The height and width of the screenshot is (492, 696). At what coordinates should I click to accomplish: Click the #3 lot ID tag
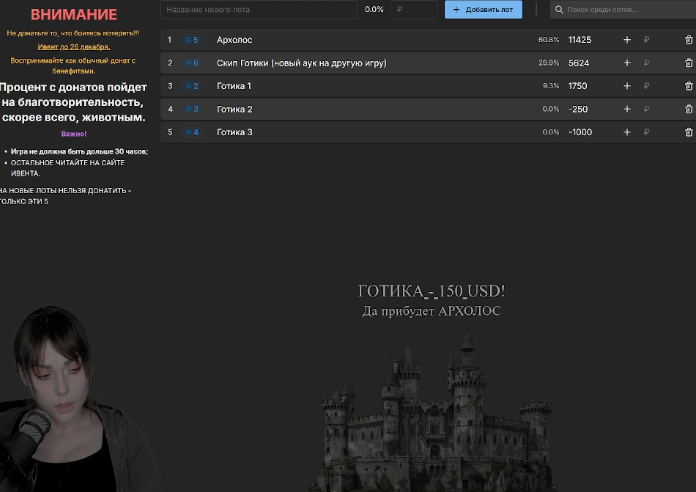[192, 109]
